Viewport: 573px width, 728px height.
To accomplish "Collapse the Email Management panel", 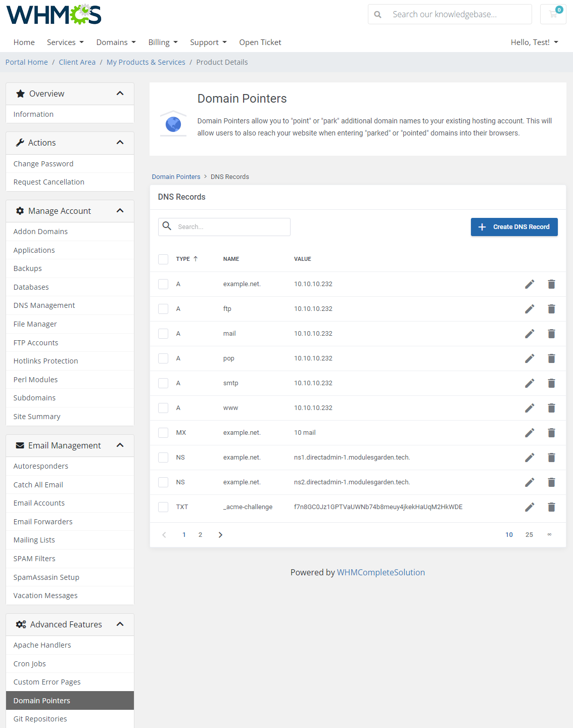I will click(120, 445).
